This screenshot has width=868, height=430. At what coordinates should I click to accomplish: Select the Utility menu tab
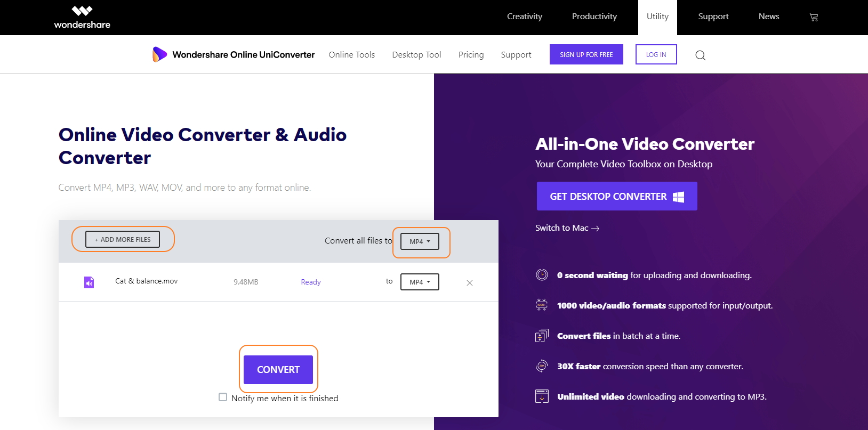[657, 17]
